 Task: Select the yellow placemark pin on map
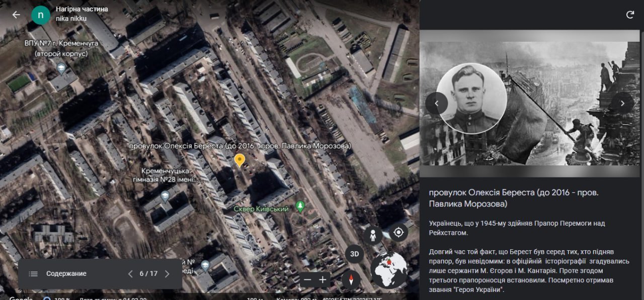240,160
